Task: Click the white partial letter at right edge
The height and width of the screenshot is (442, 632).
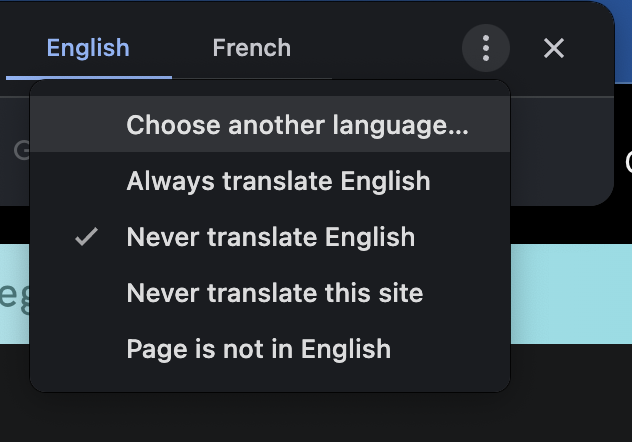Action: click(627, 160)
